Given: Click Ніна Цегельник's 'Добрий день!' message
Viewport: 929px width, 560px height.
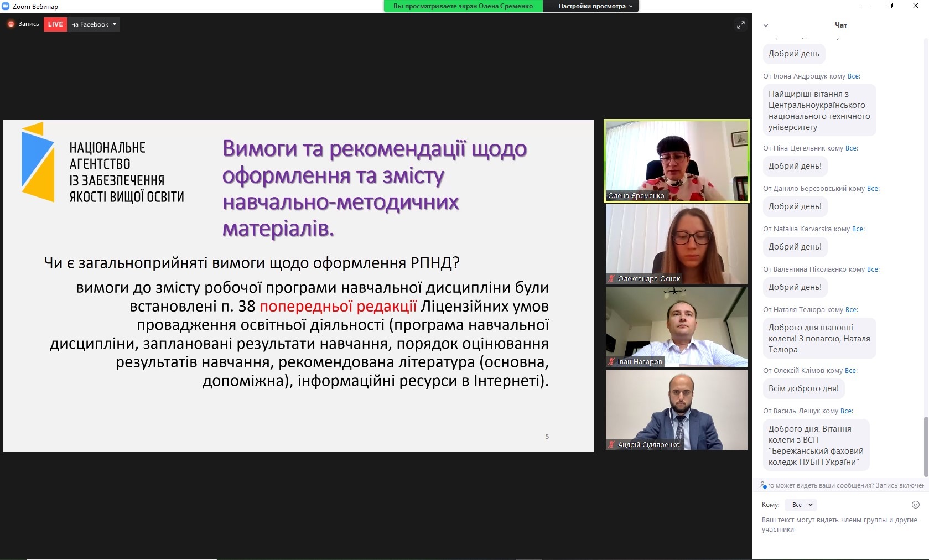Looking at the screenshot, I should (x=795, y=166).
